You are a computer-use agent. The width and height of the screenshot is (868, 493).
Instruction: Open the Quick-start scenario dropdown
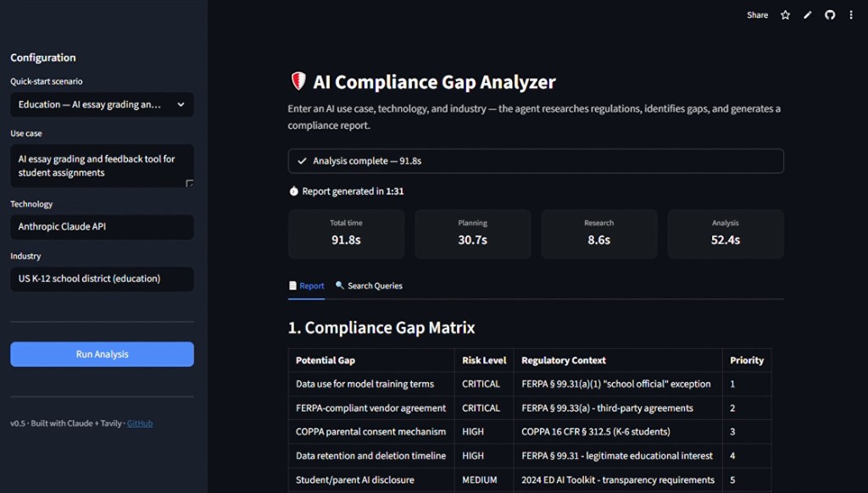(102, 104)
